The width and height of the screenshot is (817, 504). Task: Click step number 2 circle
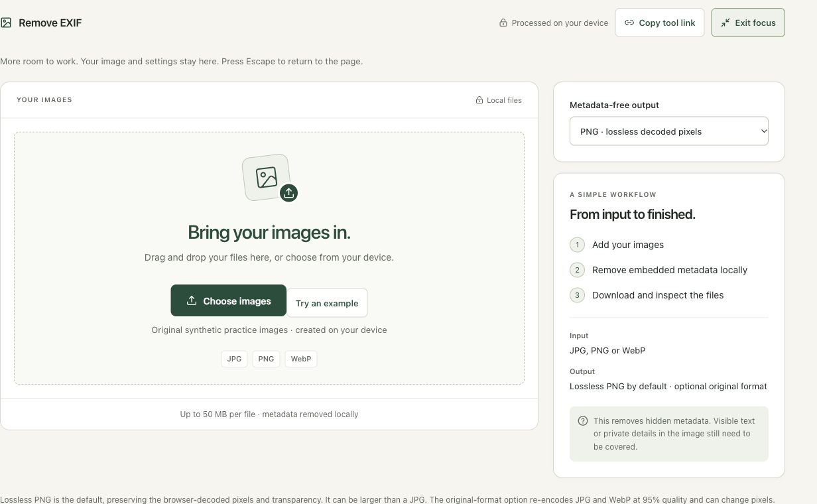click(577, 270)
